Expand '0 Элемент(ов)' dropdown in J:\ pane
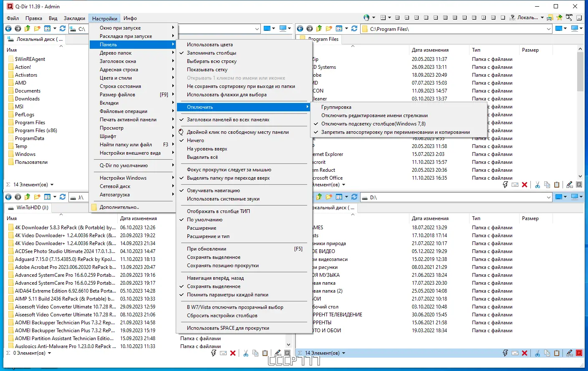 [x=49, y=353]
